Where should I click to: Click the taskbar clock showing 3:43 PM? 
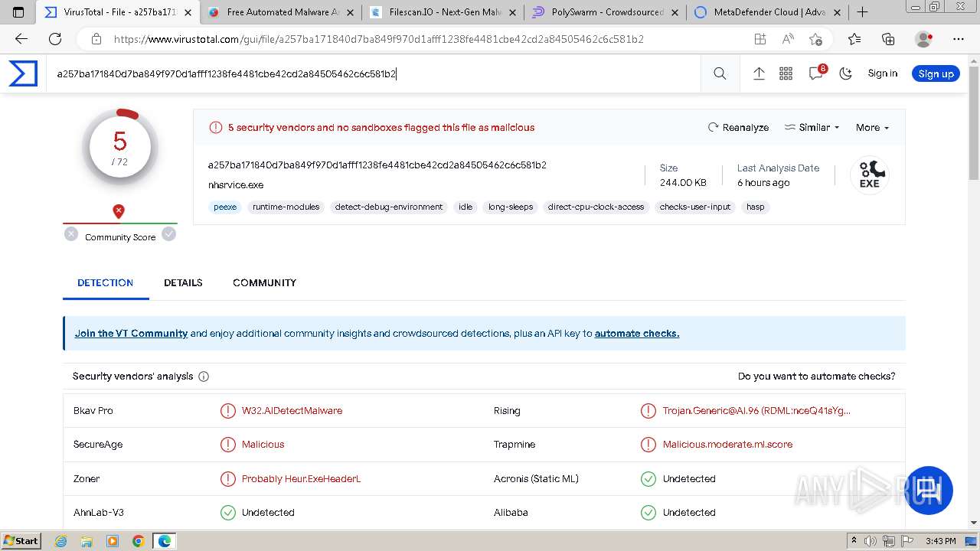(941, 541)
